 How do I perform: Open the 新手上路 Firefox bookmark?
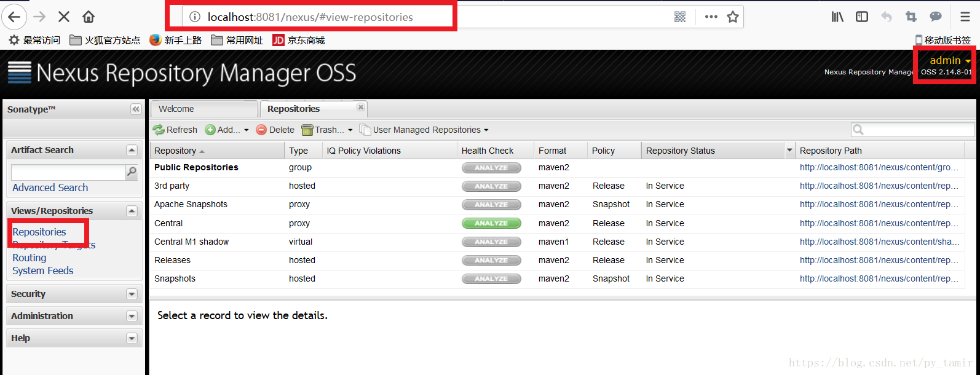click(175, 40)
